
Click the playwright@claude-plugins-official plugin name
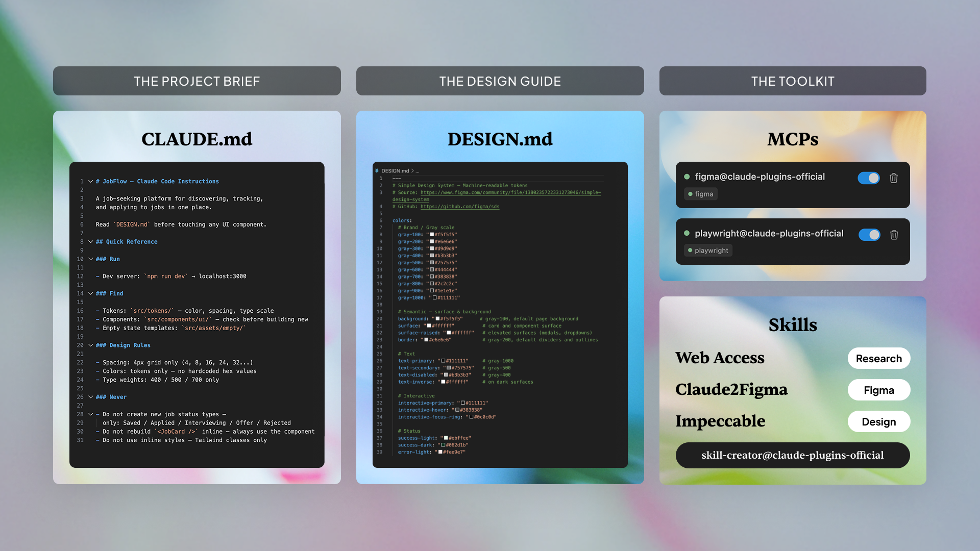click(x=769, y=234)
